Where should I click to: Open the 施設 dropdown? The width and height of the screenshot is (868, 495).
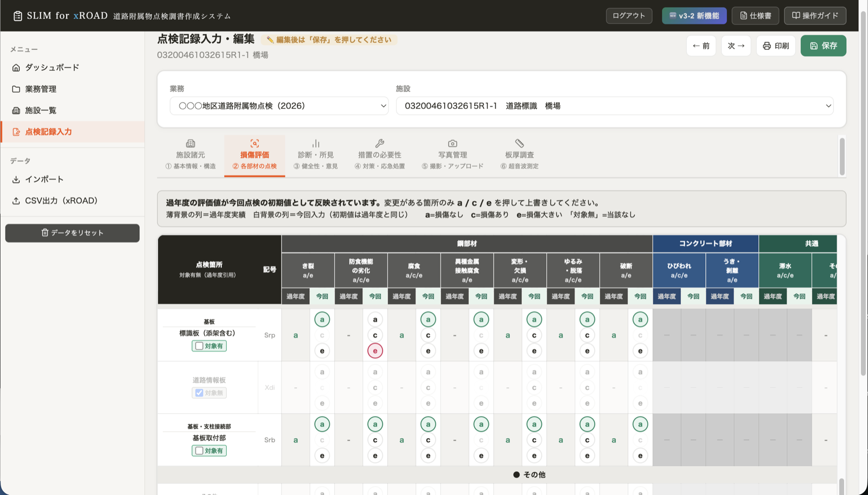click(615, 106)
